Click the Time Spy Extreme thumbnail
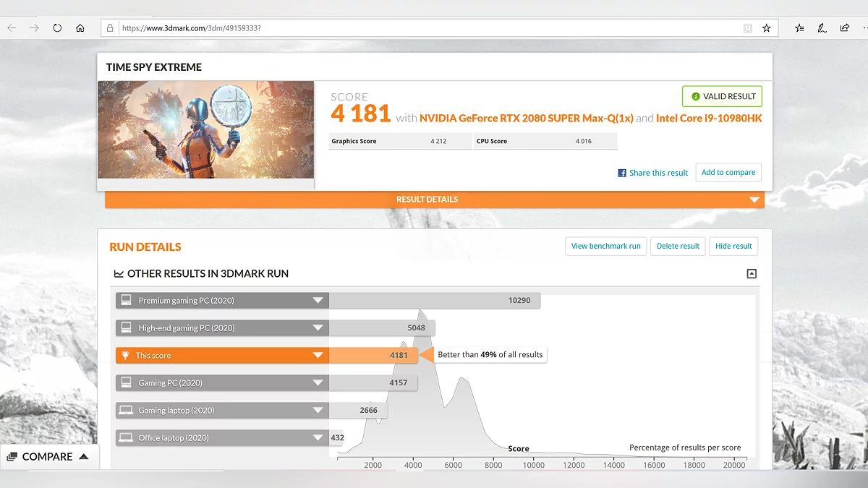This screenshot has height=488, width=868. point(206,129)
